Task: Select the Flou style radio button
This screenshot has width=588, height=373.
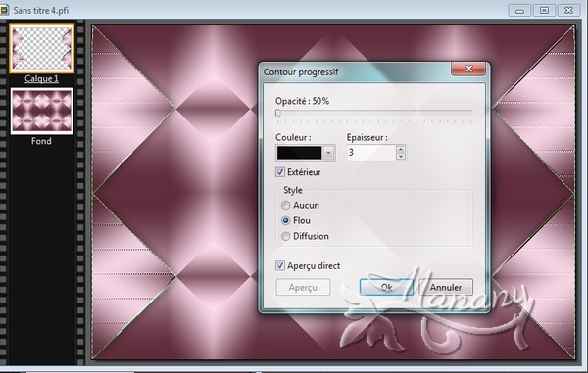Action: [286, 220]
